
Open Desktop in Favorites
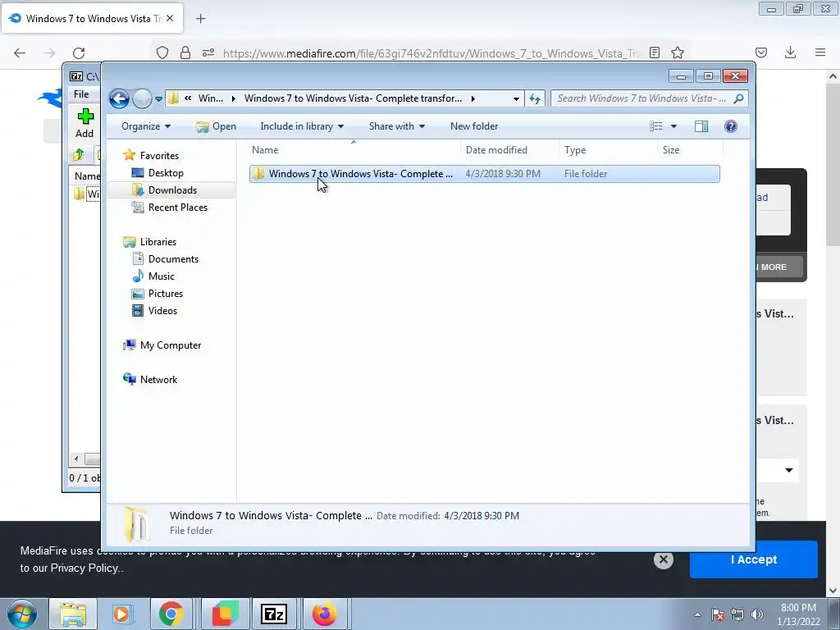click(166, 173)
